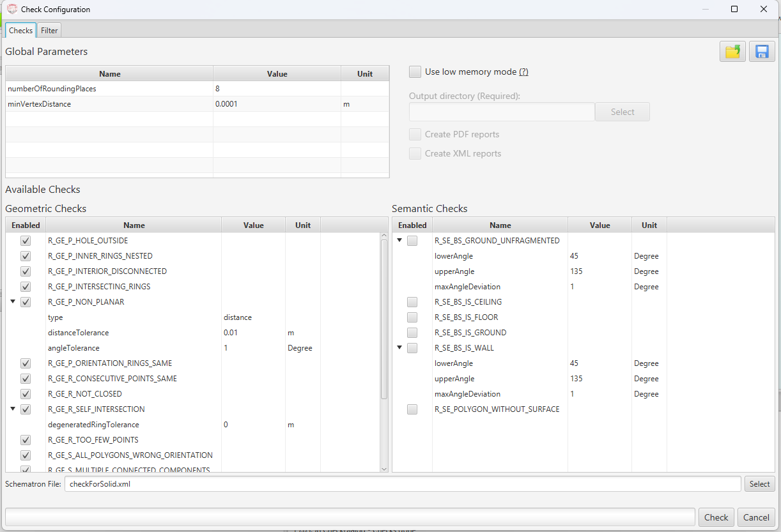This screenshot has width=781, height=532.
Task: Open the low memory mode help link
Action: [523, 72]
